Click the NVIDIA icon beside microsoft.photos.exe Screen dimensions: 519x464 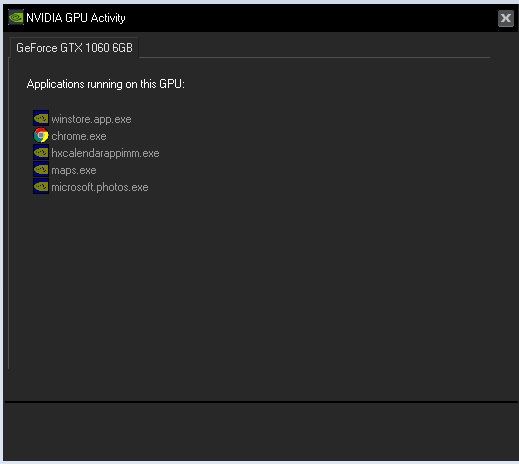point(41,186)
